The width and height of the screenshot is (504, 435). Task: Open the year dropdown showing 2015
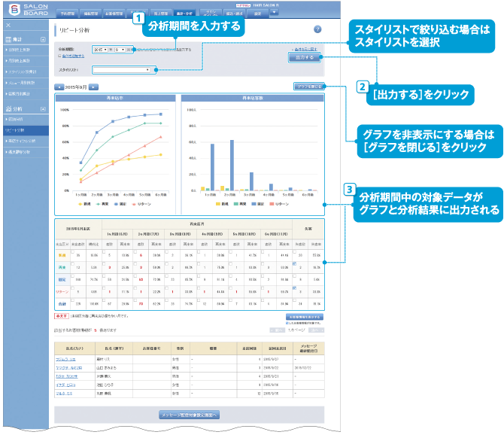click(x=101, y=50)
